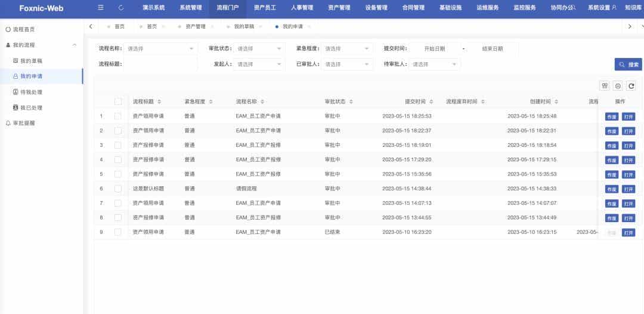Click 打开 for row 9 已结束
The width and height of the screenshot is (644, 314).
pos(628,233)
